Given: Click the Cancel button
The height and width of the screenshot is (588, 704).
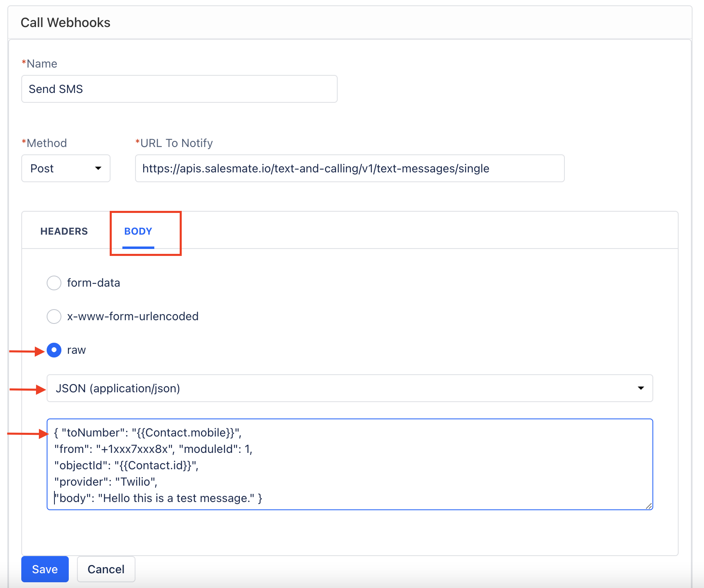Looking at the screenshot, I should click(106, 569).
